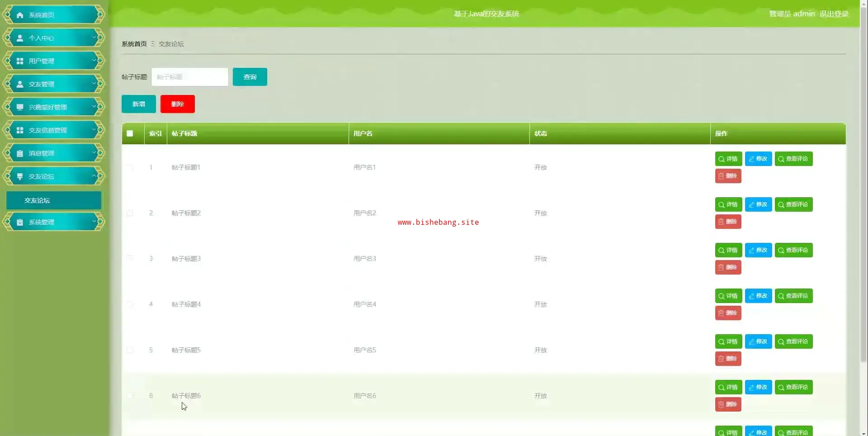Click 退出登录 to log out
Screen dimensions: 868x436
click(x=834, y=14)
